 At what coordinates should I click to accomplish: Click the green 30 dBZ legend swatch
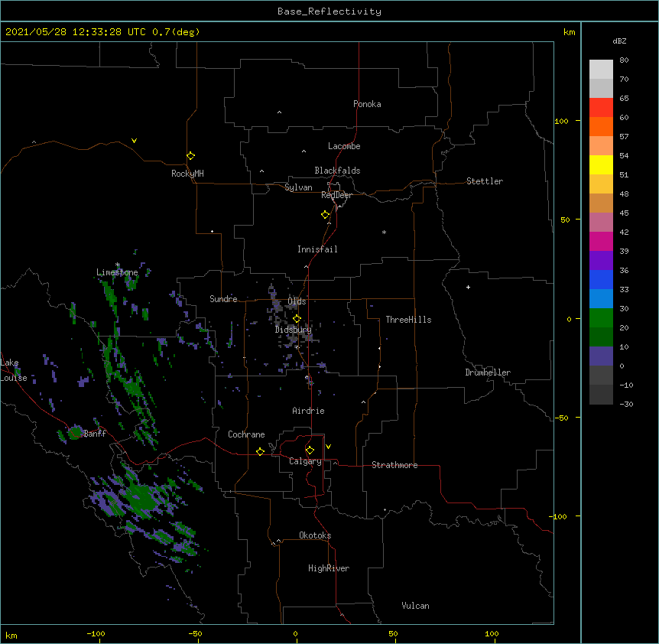601,318
